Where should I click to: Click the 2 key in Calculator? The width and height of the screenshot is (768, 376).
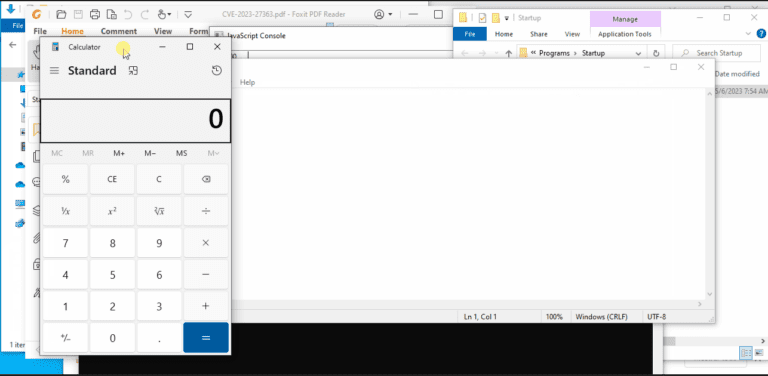(x=112, y=306)
